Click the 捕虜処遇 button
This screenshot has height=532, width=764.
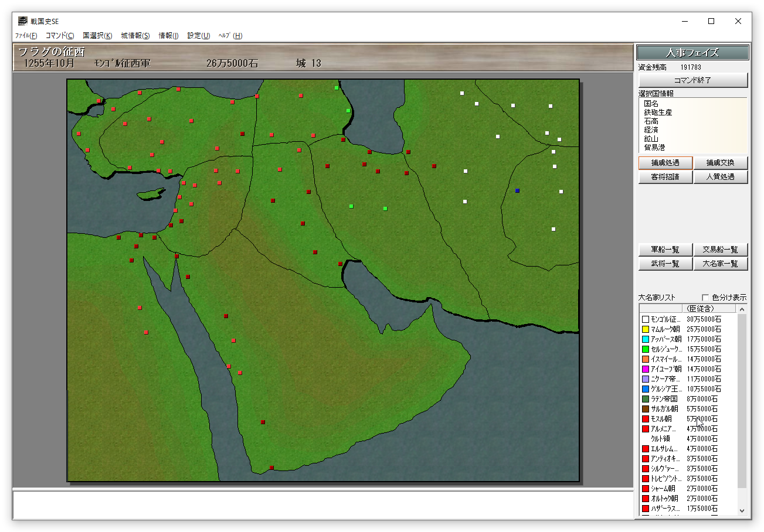coord(665,163)
